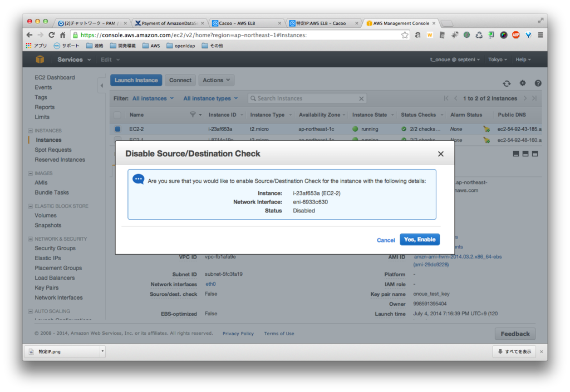Image resolution: width=570 pixels, height=392 pixels.
Task: Click the help question mark icon
Action: [x=538, y=83]
